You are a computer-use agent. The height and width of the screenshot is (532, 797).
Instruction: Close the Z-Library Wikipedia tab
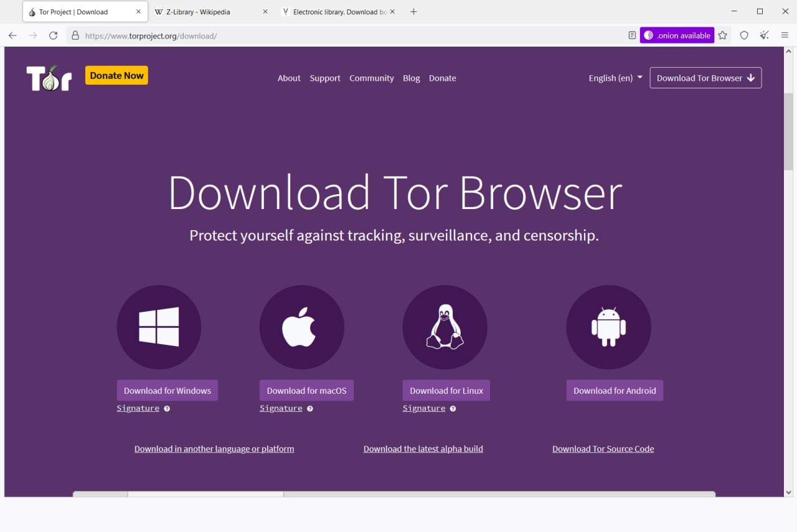(x=265, y=12)
